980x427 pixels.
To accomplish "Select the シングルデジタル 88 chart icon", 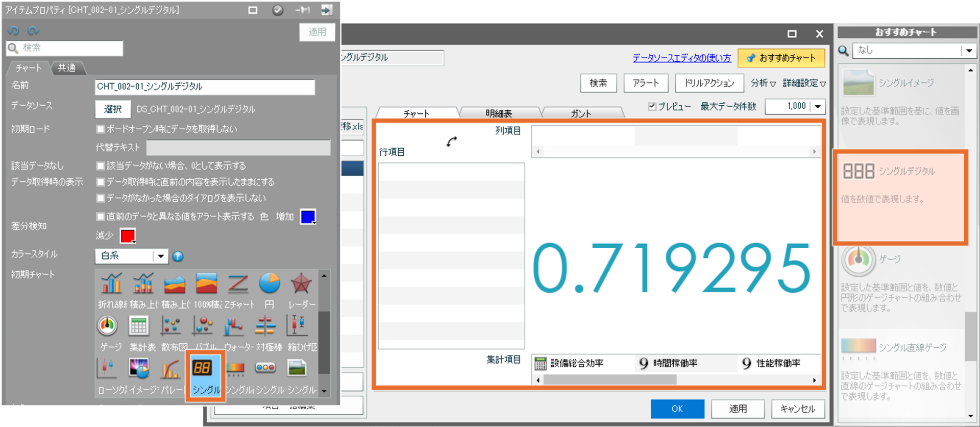I will coord(203,369).
